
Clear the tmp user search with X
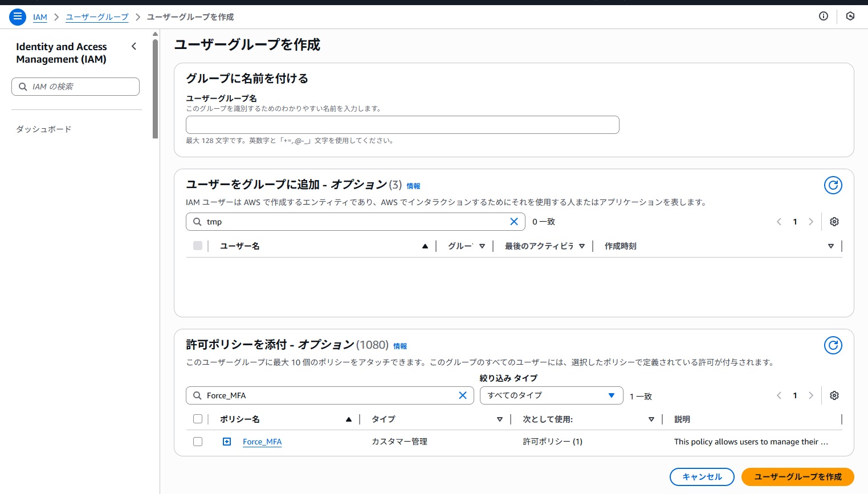[514, 221]
